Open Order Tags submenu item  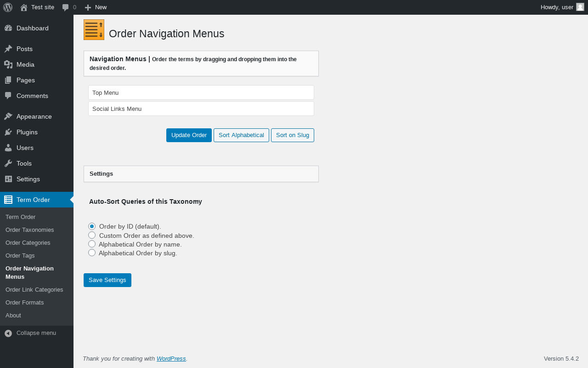click(x=20, y=255)
